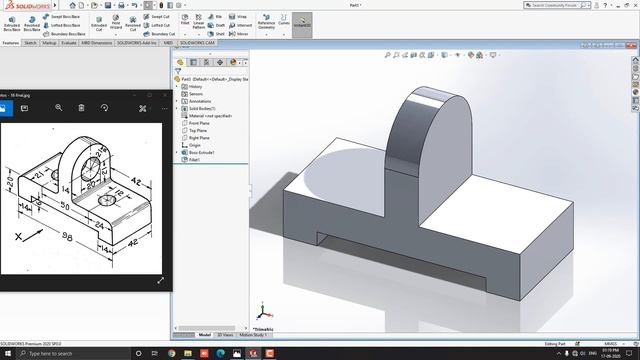640x360 pixels.
Task: Apply the Fillet feature
Action: [x=185, y=20]
